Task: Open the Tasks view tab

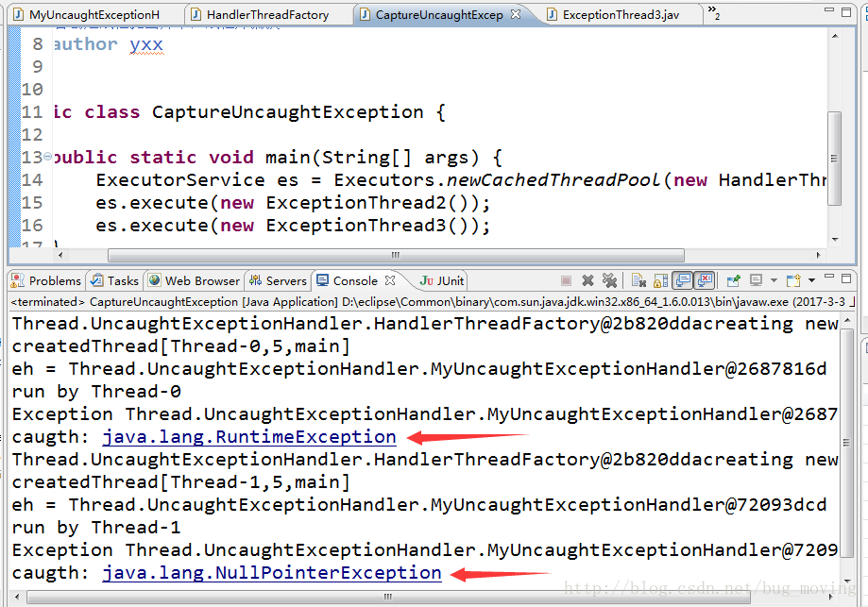Action: [115, 281]
